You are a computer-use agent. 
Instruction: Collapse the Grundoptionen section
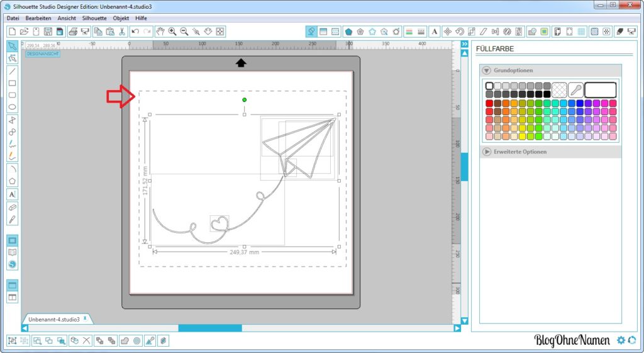(486, 70)
